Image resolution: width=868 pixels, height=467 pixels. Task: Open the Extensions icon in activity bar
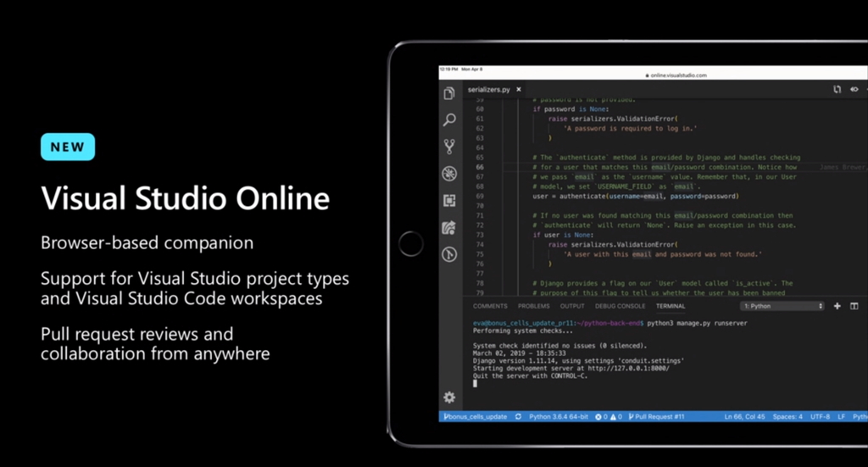click(x=449, y=200)
